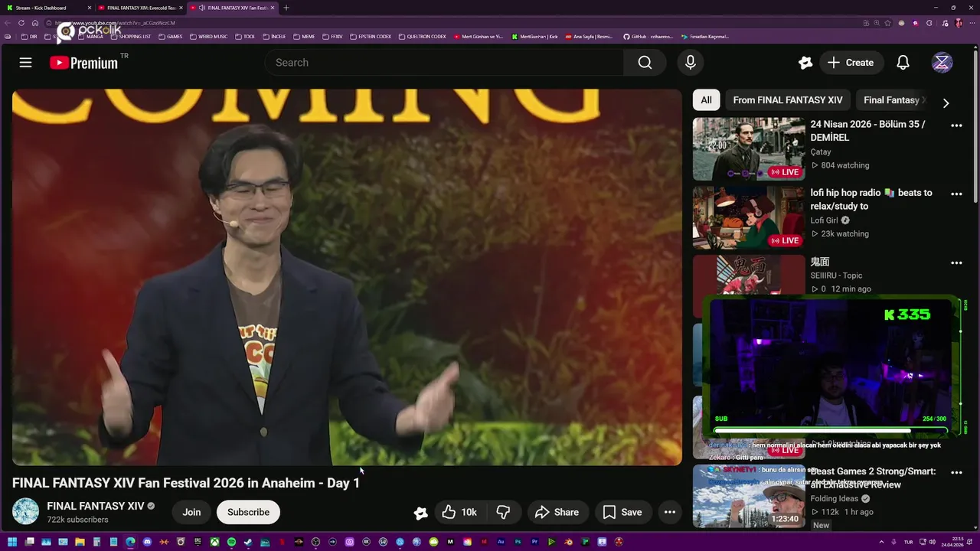The image size is (980, 551).
Task: Open Xbox app from taskbar
Action: click(214, 542)
